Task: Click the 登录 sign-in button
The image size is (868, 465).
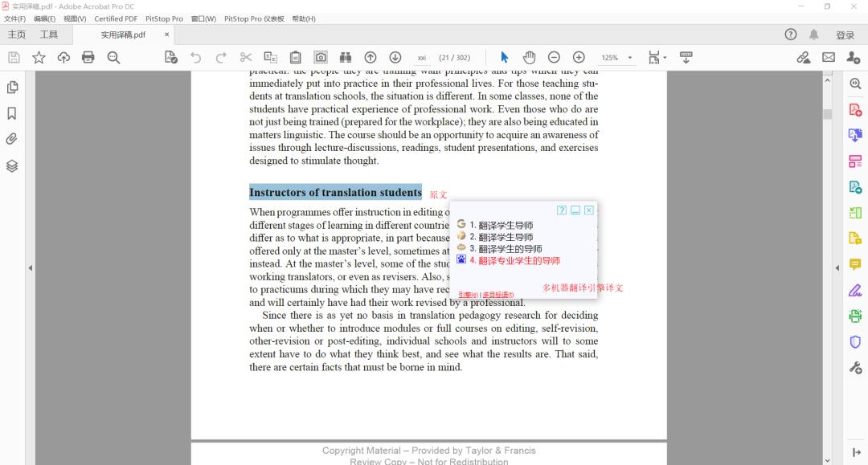Action: [x=845, y=35]
